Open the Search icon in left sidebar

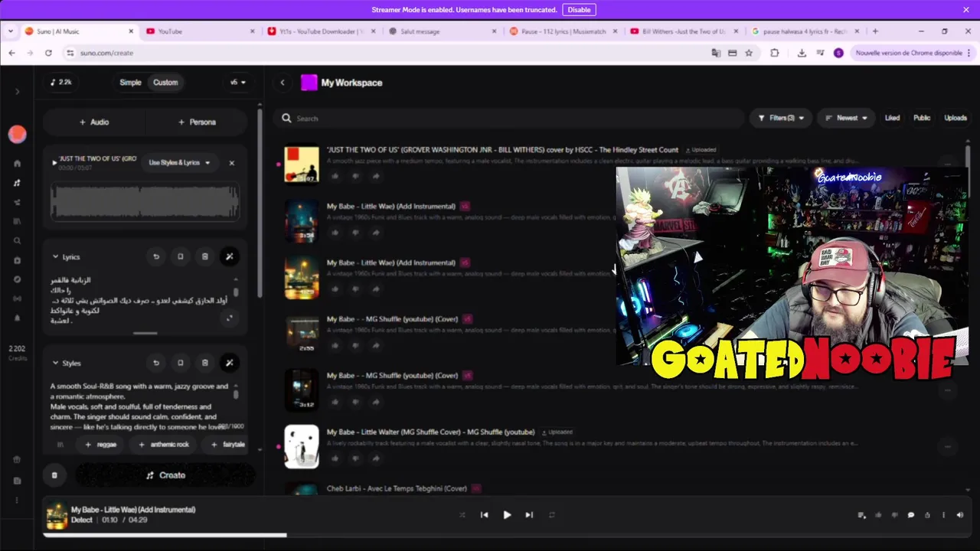[17, 241]
